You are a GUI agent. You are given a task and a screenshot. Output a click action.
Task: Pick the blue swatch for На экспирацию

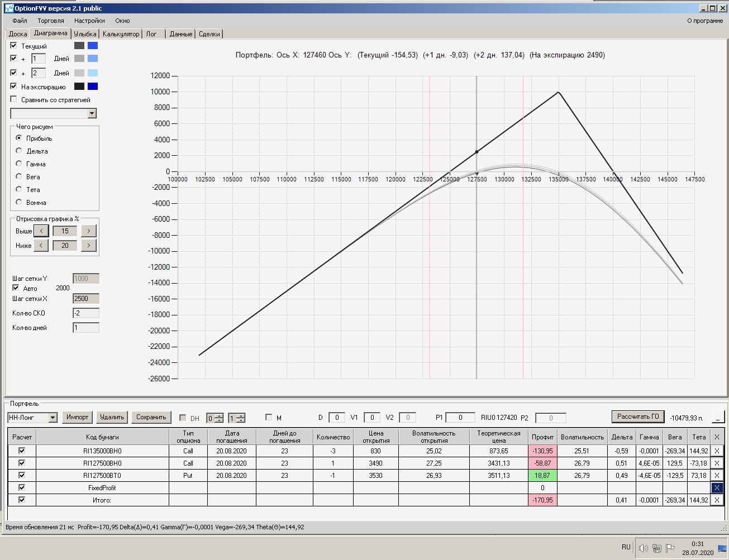click(x=93, y=87)
